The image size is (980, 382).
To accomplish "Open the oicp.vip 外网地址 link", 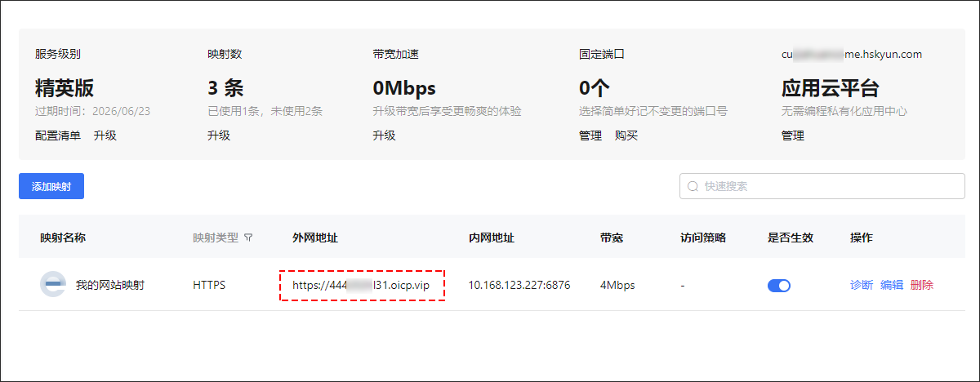I will point(360,286).
